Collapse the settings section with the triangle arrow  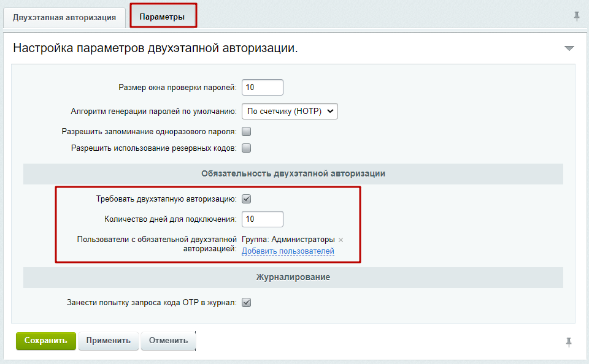(569, 48)
